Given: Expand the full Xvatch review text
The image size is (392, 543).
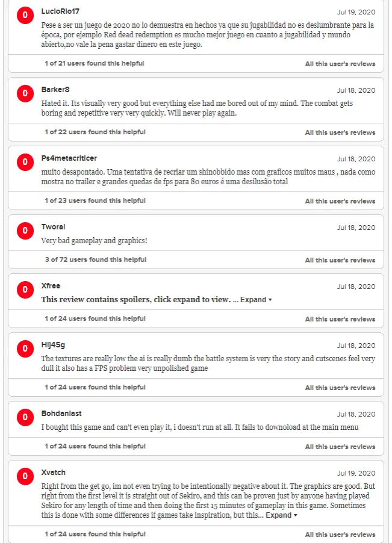Looking at the screenshot, I should pos(281,515).
